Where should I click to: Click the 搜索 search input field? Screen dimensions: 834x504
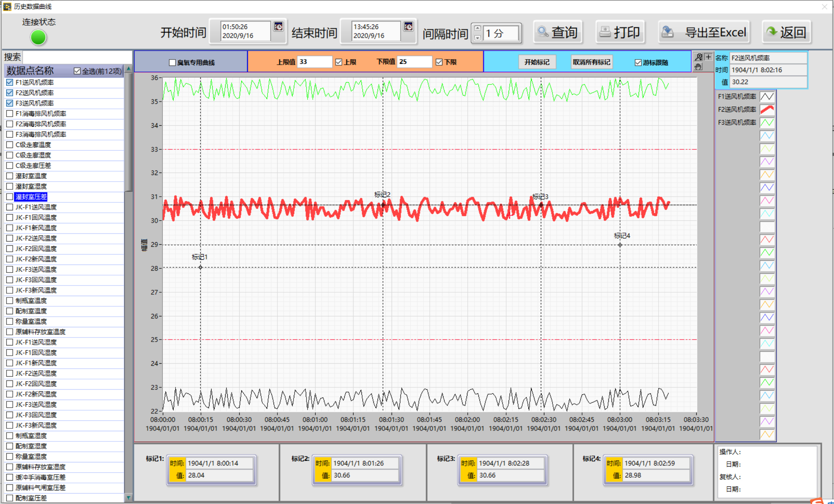(x=77, y=57)
